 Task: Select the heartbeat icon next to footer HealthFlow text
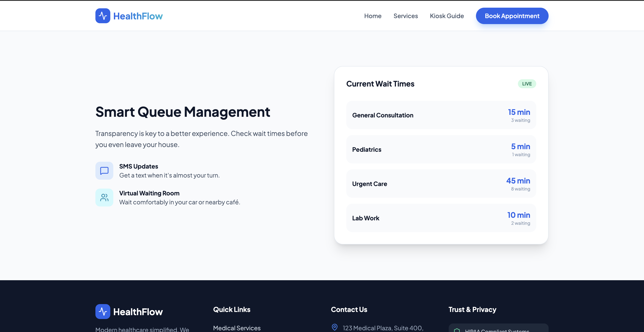[103, 311]
